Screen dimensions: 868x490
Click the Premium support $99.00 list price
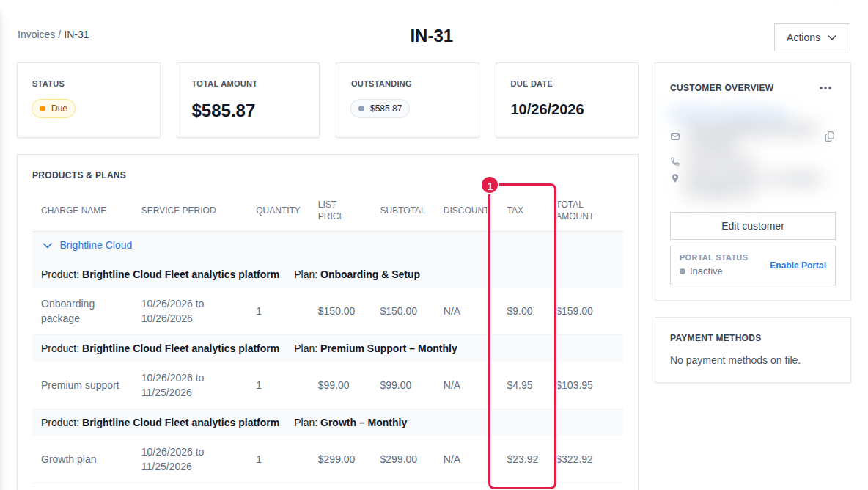pyautogui.click(x=334, y=385)
